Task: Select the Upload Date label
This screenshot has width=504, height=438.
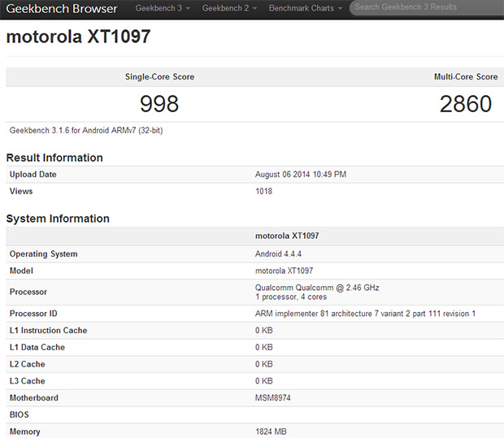Action: click(33, 175)
